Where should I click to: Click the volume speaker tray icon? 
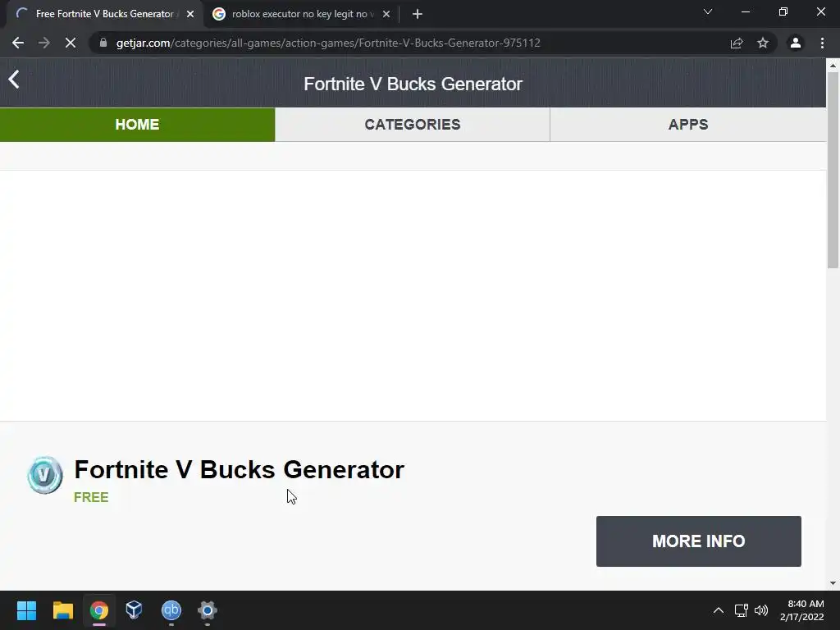click(760, 610)
